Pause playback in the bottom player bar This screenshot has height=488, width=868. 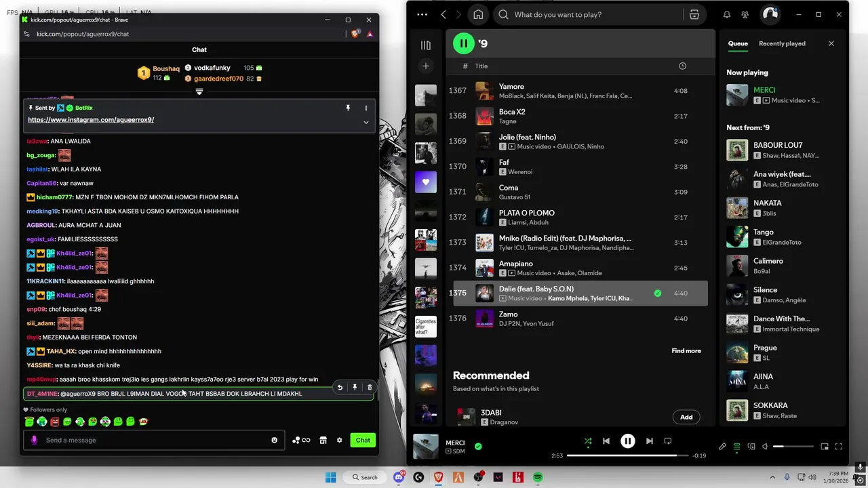tap(628, 441)
